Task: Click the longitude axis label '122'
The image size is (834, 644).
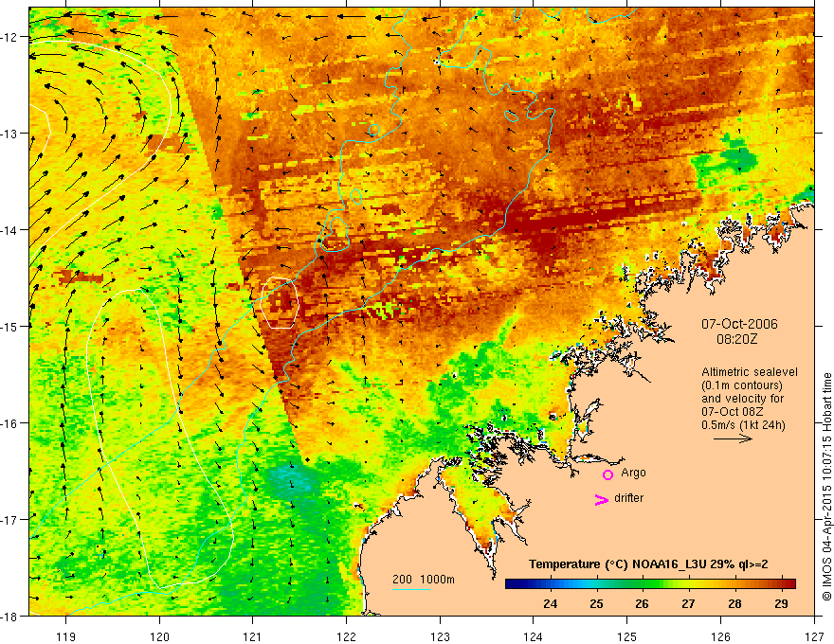Action: click(346, 636)
